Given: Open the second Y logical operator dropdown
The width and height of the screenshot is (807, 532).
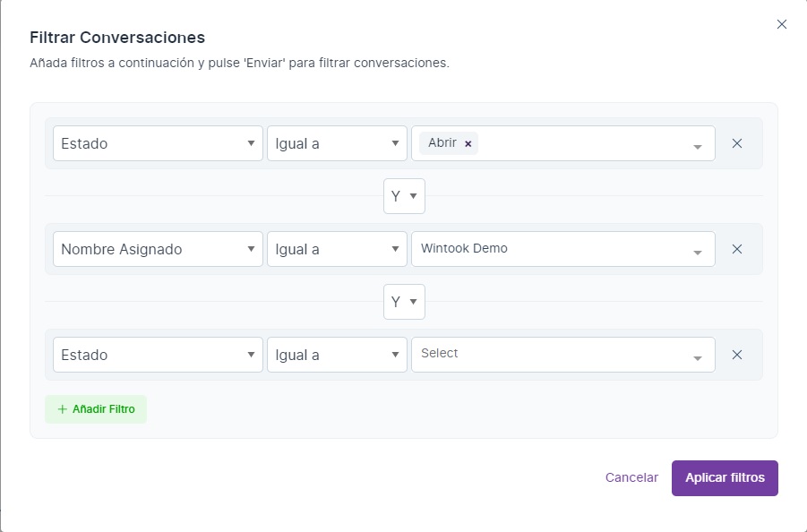Looking at the screenshot, I should (404, 302).
